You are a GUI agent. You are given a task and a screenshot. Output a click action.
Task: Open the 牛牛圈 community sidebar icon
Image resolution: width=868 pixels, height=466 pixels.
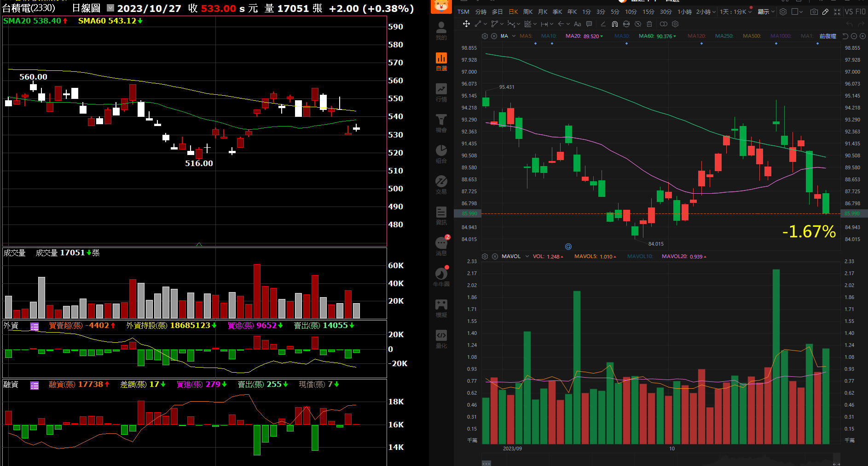tap(441, 277)
